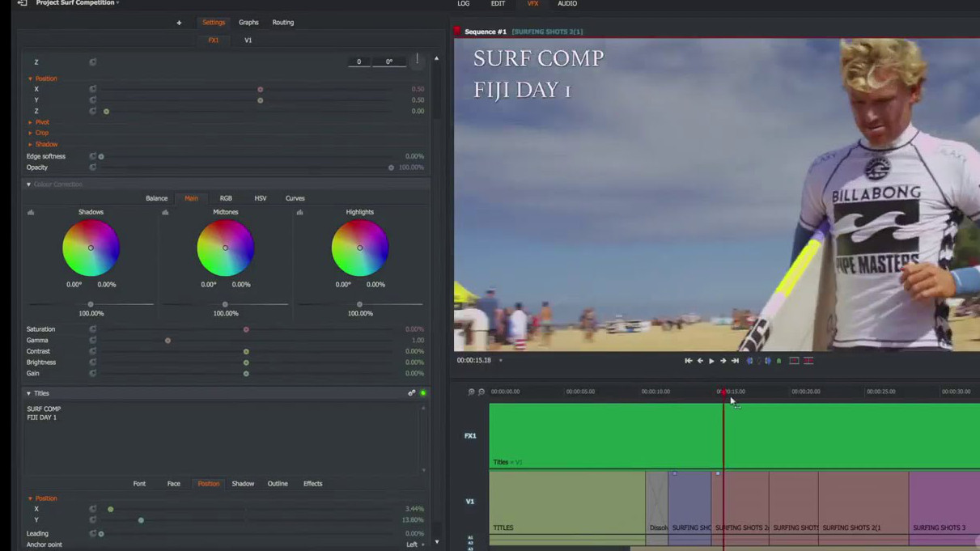This screenshot has width=980, height=551.
Task: Open the Curves colour correction tab
Action: tap(295, 198)
